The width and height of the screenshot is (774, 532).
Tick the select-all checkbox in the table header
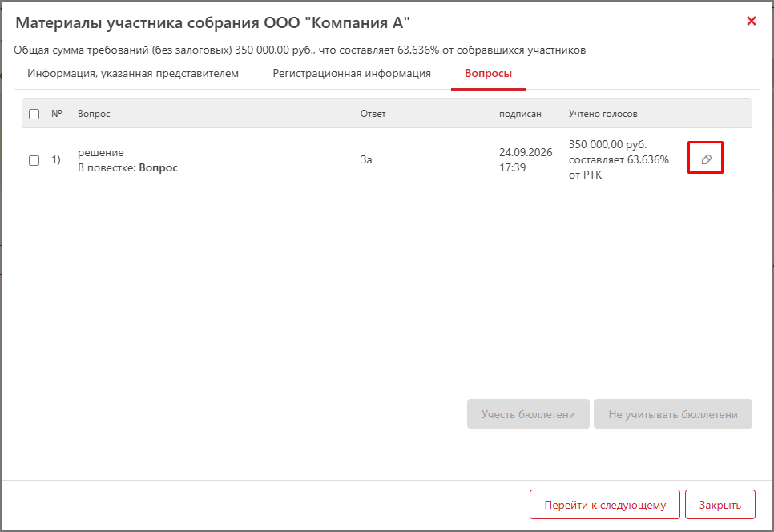tap(34, 114)
